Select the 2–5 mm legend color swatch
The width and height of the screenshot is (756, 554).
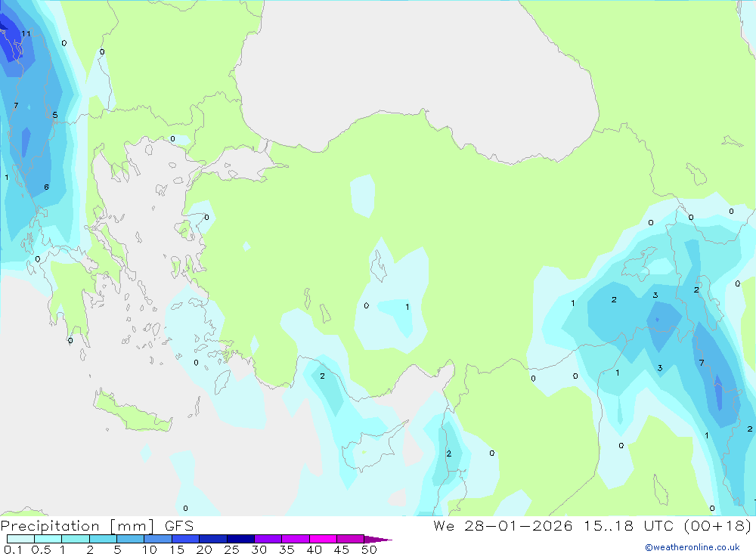tap(103, 539)
